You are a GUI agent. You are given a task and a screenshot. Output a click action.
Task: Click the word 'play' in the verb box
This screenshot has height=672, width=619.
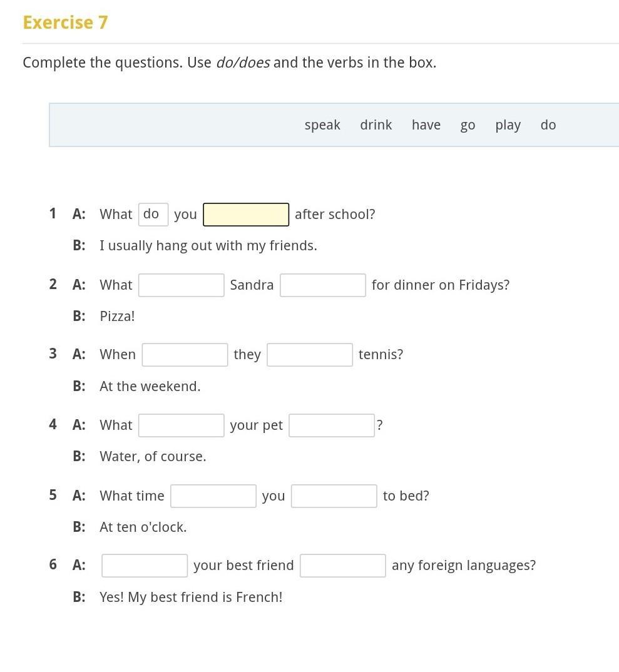pos(508,125)
